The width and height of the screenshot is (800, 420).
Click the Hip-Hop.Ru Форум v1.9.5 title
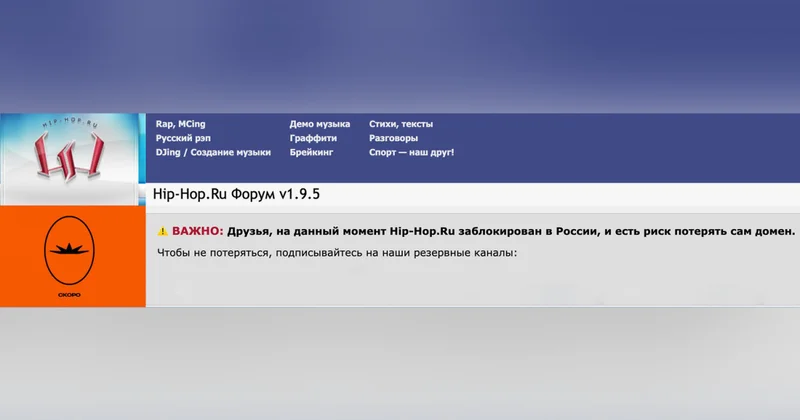[x=236, y=194]
